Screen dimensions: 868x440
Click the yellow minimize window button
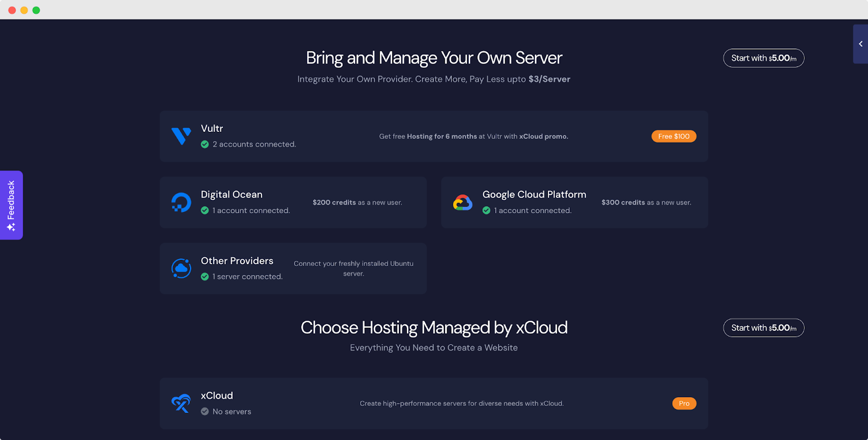click(24, 10)
